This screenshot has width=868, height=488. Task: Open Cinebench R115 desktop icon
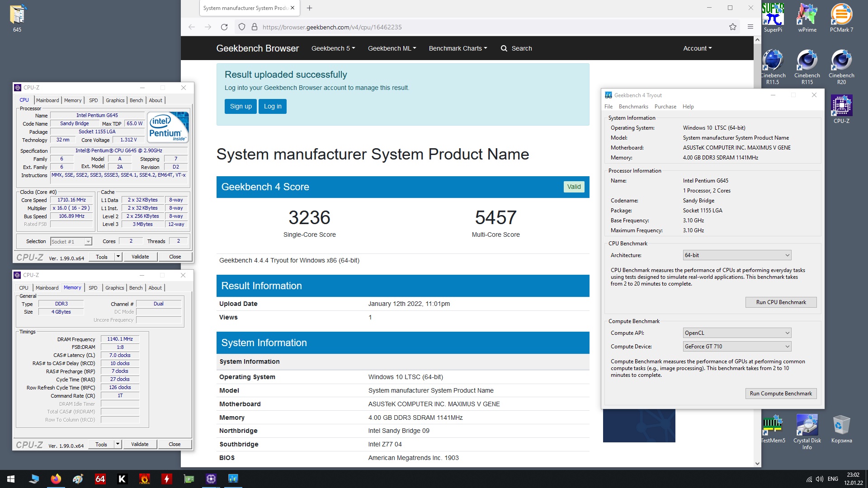[x=807, y=67]
